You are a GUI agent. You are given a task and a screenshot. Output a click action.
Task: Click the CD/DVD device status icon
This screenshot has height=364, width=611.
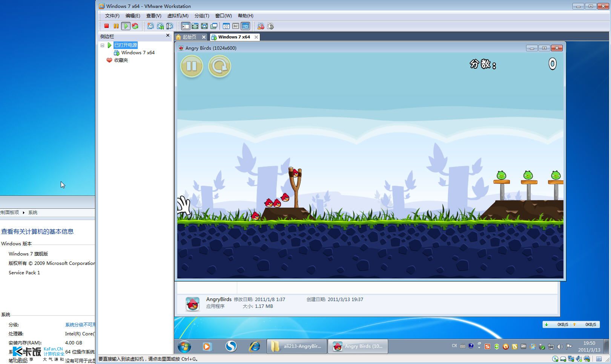(556, 359)
